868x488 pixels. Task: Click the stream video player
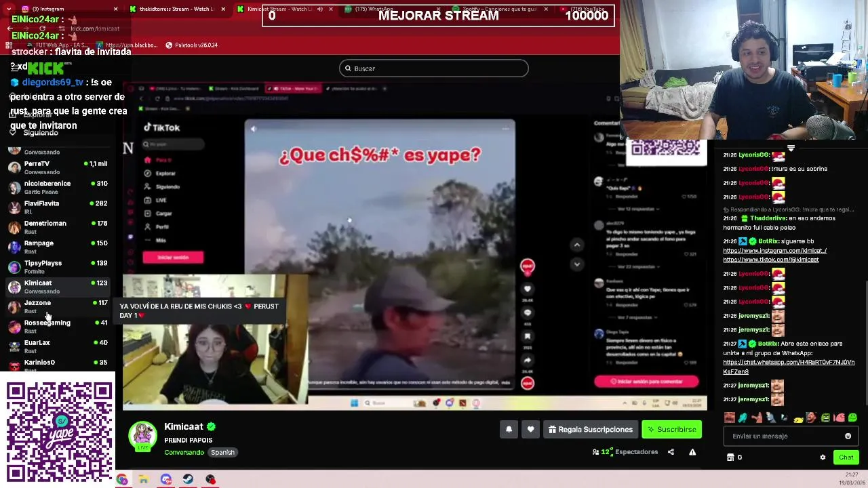(x=414, y=247)
